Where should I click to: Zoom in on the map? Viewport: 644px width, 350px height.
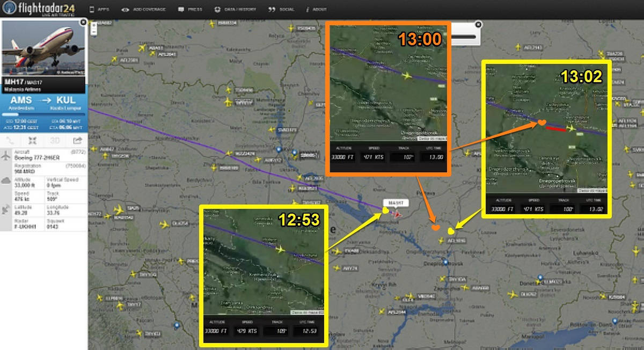pos(93,24)
